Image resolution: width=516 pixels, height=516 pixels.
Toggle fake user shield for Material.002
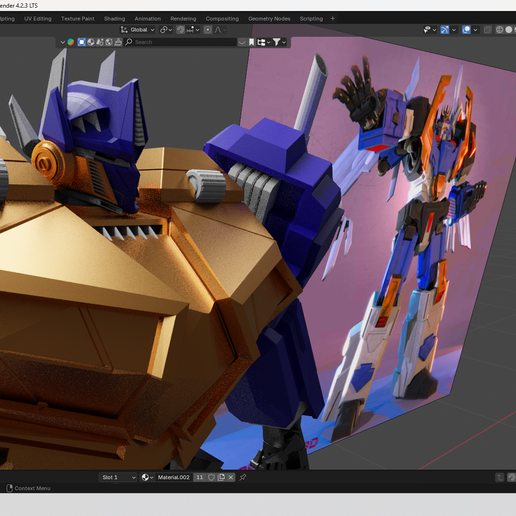[211, 477]
